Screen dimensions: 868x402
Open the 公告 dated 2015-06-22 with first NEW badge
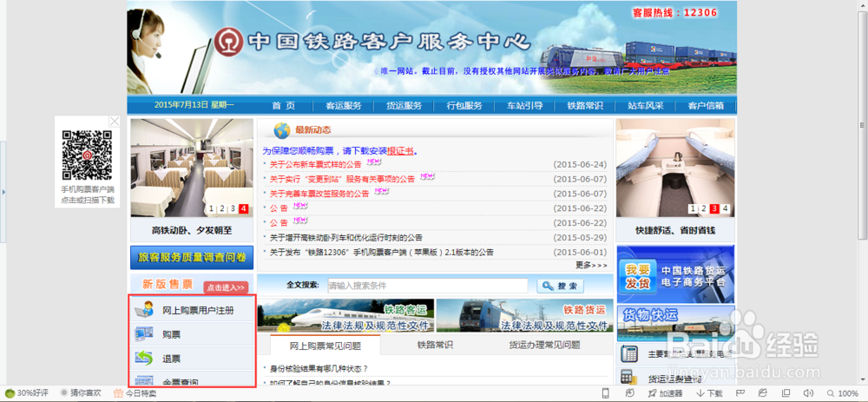279,208
